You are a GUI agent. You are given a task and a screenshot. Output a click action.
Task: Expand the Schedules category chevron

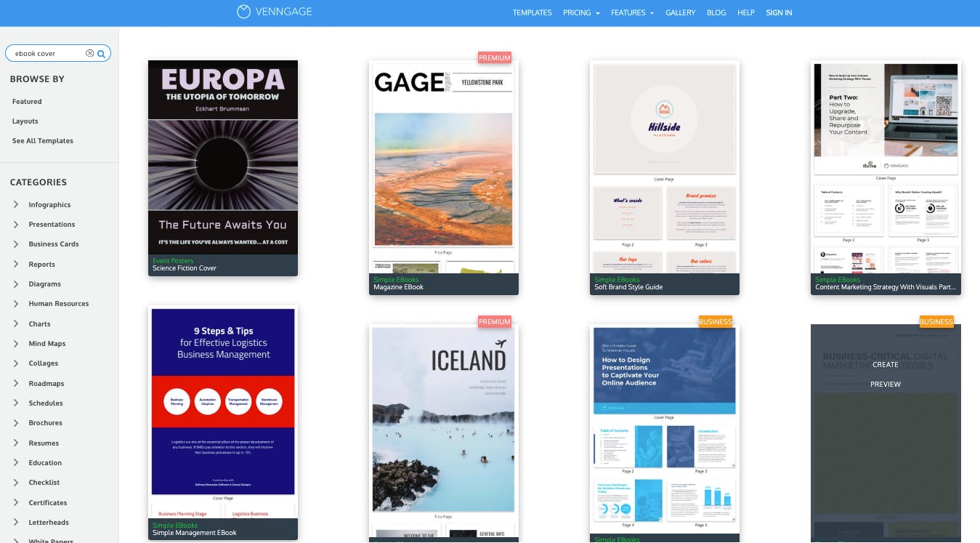(x=16, y=403)
